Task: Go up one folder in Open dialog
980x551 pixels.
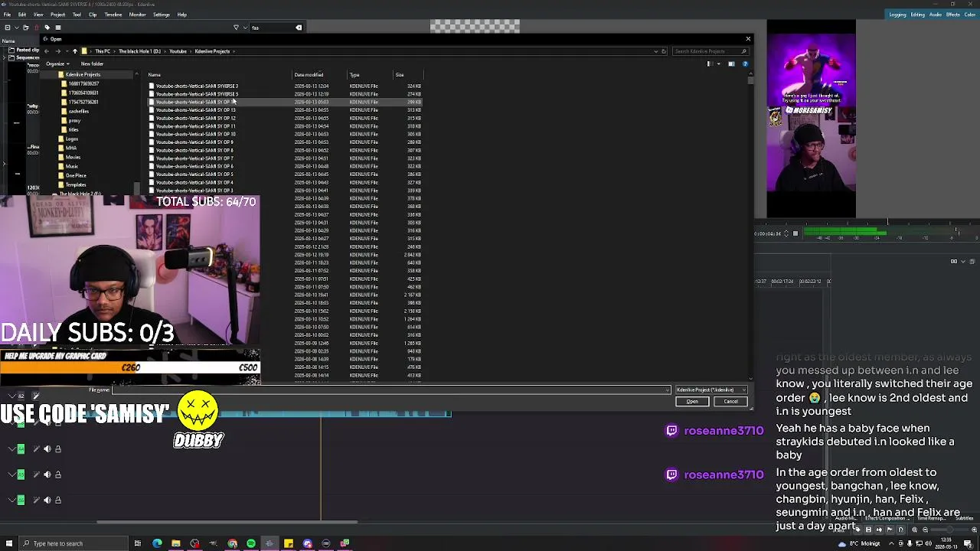Action: pos(74,51)
